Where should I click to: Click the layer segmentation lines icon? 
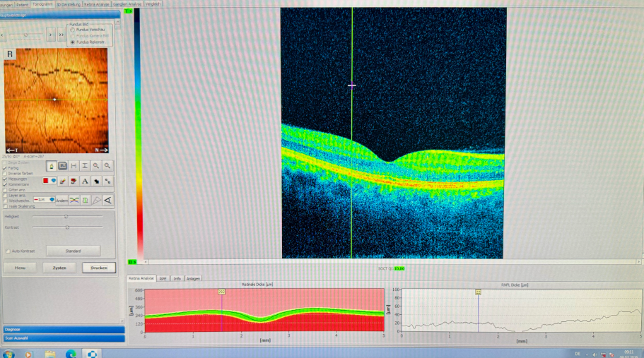click(x=74, y=201)
